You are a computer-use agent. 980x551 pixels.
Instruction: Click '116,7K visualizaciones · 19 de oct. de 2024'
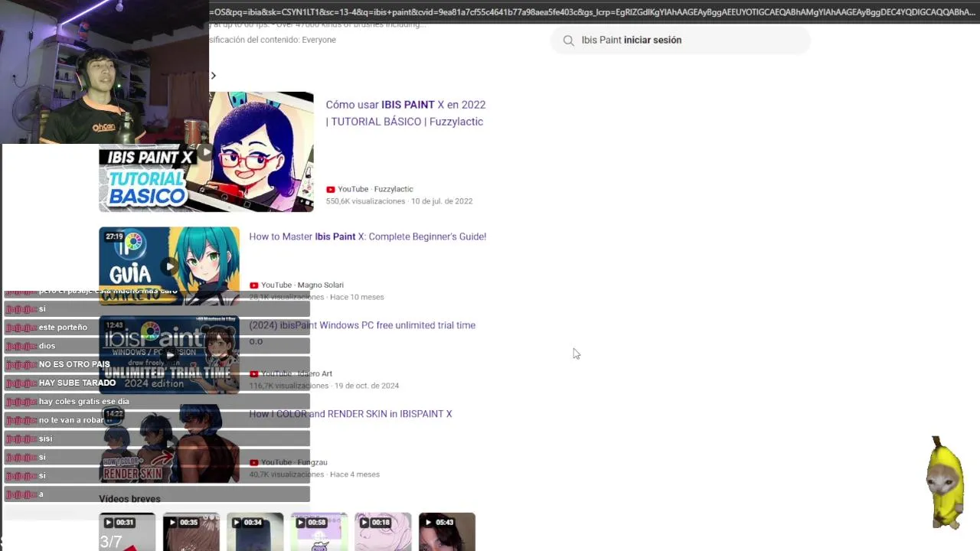coord(324,386)
